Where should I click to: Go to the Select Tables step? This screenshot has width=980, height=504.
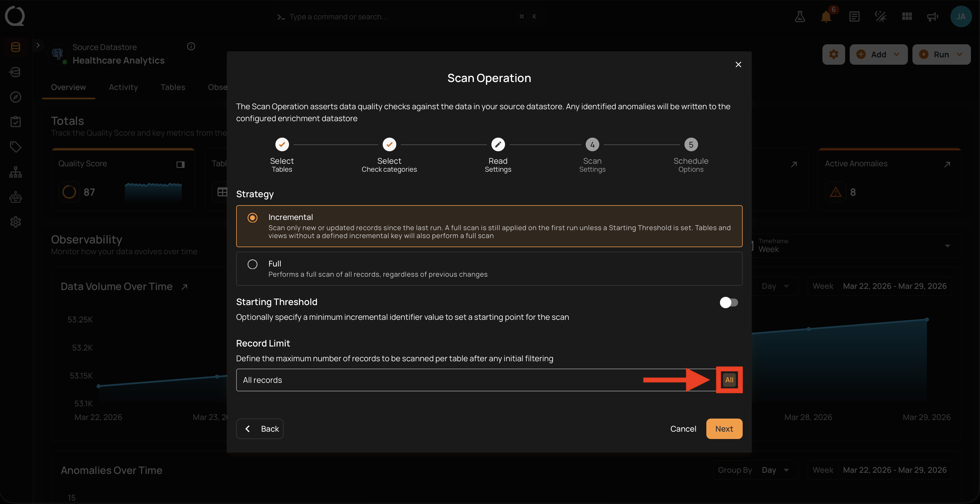coord(282,155)
